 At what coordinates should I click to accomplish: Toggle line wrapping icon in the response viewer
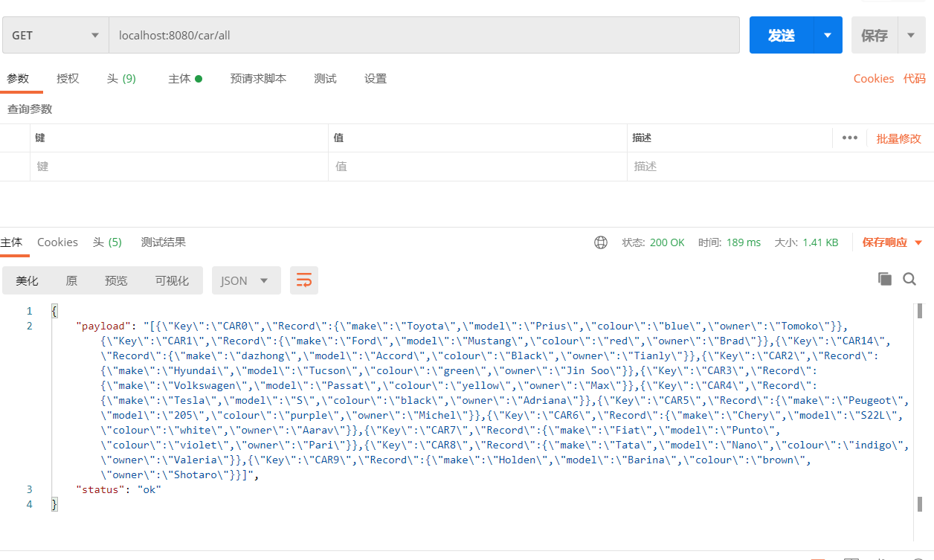click(x=303, y=280)
